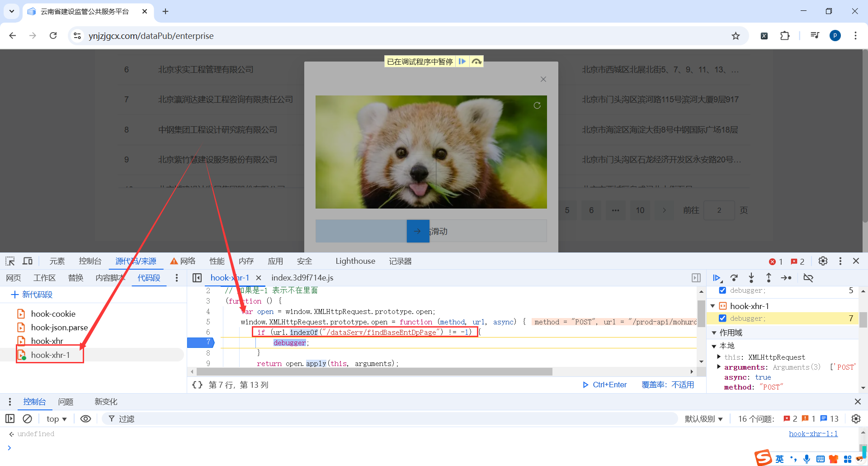Refresh the captcha image
This screenshot has width=868, height=466.
(x=537, y=105)
